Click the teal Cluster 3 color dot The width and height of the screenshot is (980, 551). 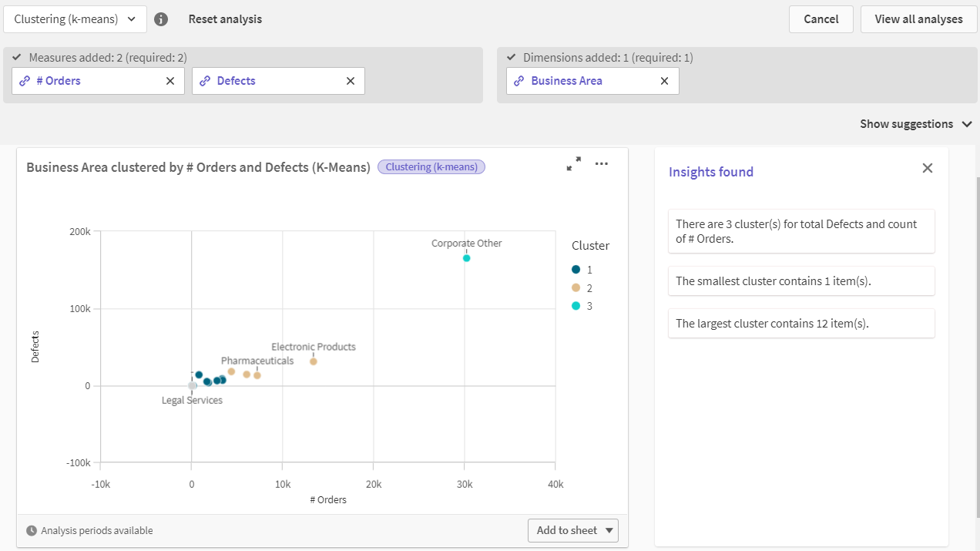[x=575, y=305]
